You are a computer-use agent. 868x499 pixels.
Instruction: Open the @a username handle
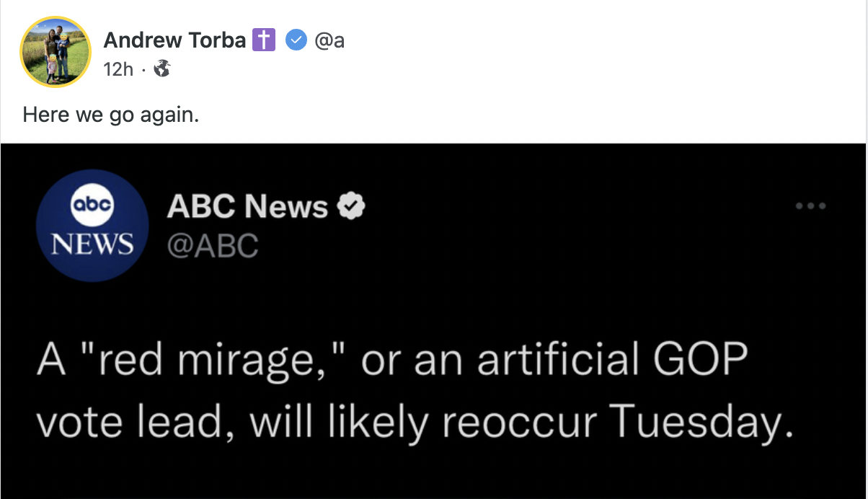(x=329, y=40)
